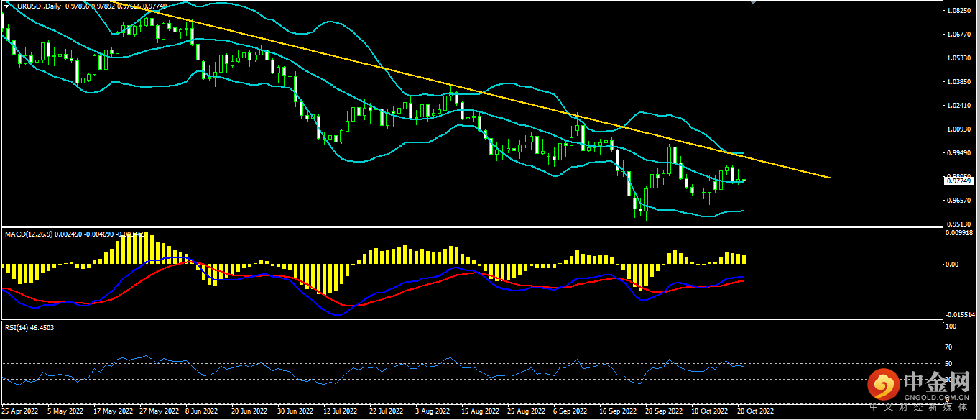Click the RSI(14) indicator label

point(17,327)
